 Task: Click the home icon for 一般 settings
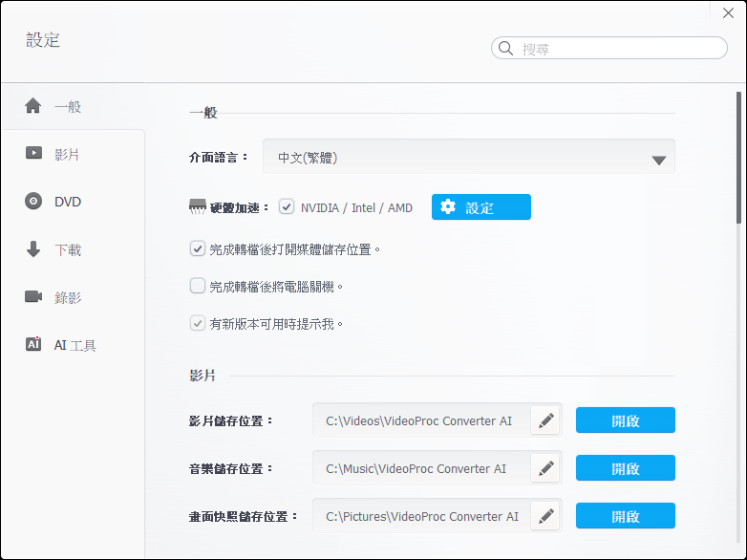coord(33,106)
